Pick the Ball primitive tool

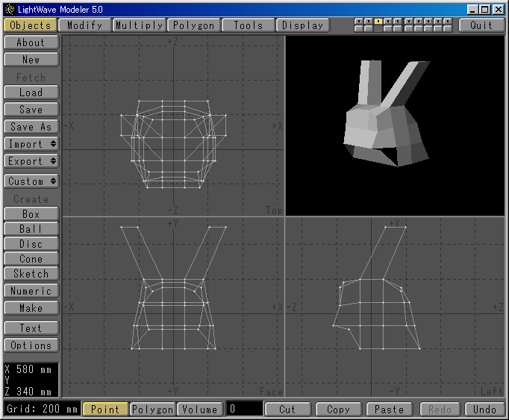31,229
